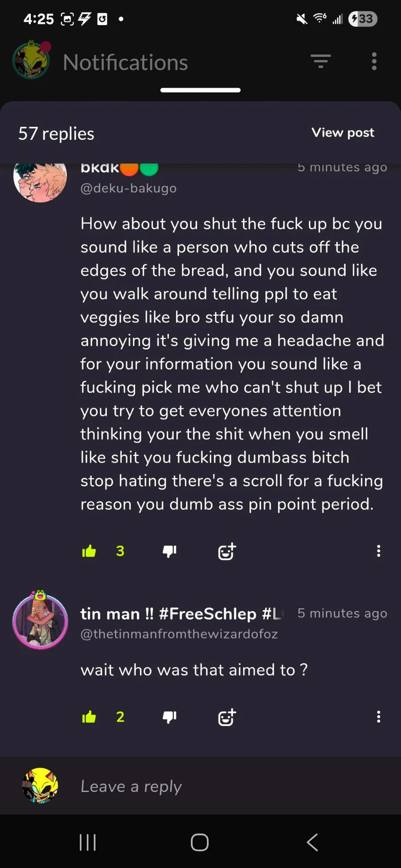Add emoji reaction to deku-bakugo reply
The height and width of the screenshot is (868, 401).
[227, 551]
